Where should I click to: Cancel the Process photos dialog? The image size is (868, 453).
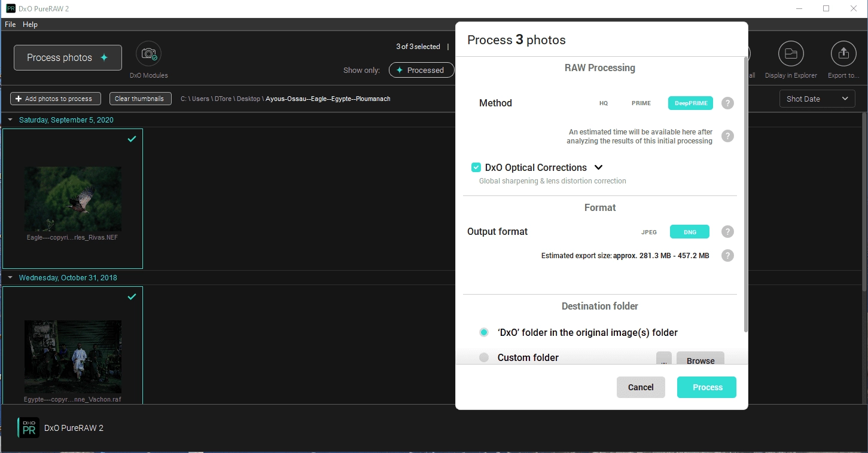click(641, 387)
